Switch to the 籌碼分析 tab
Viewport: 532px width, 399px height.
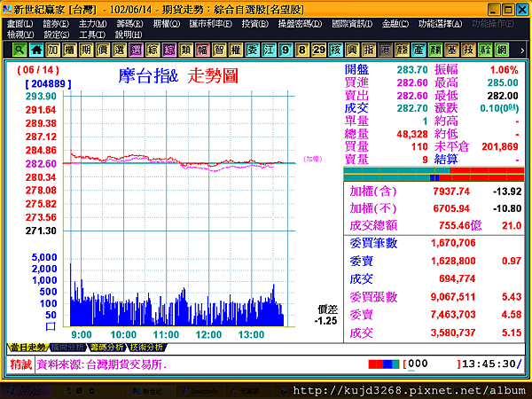[x=107, y=347]
